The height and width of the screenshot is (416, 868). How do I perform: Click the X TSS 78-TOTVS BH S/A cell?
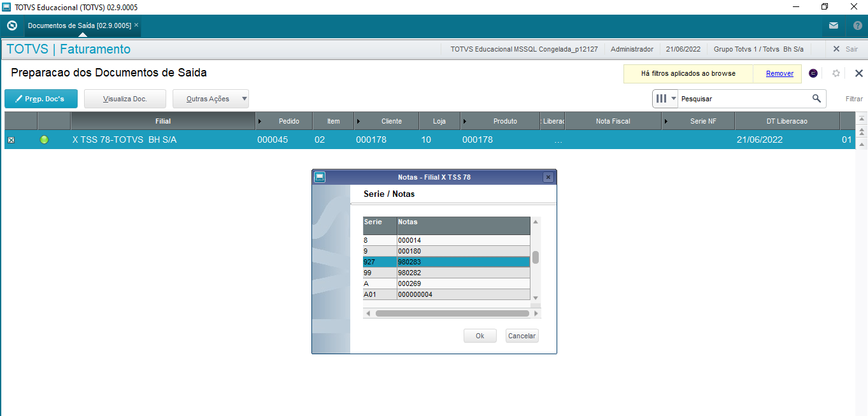tap(162, 140)
